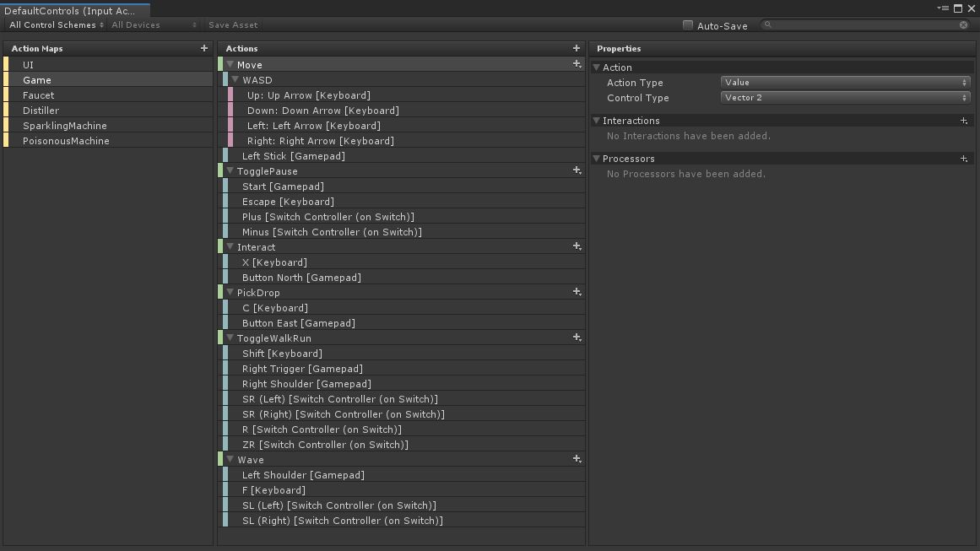Add binding to PickDrop action
Screen dimensions: 980x551
coord(577,292)
